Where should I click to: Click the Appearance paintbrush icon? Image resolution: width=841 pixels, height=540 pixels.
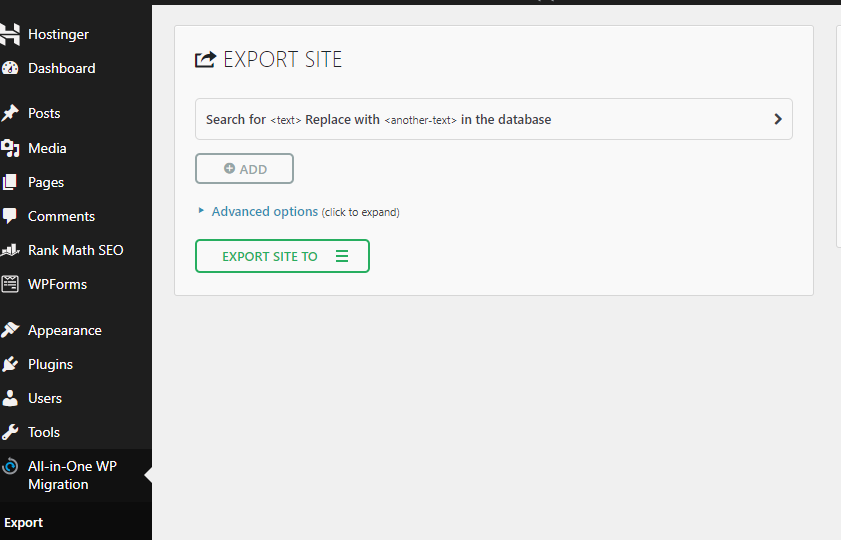point(10,330)
